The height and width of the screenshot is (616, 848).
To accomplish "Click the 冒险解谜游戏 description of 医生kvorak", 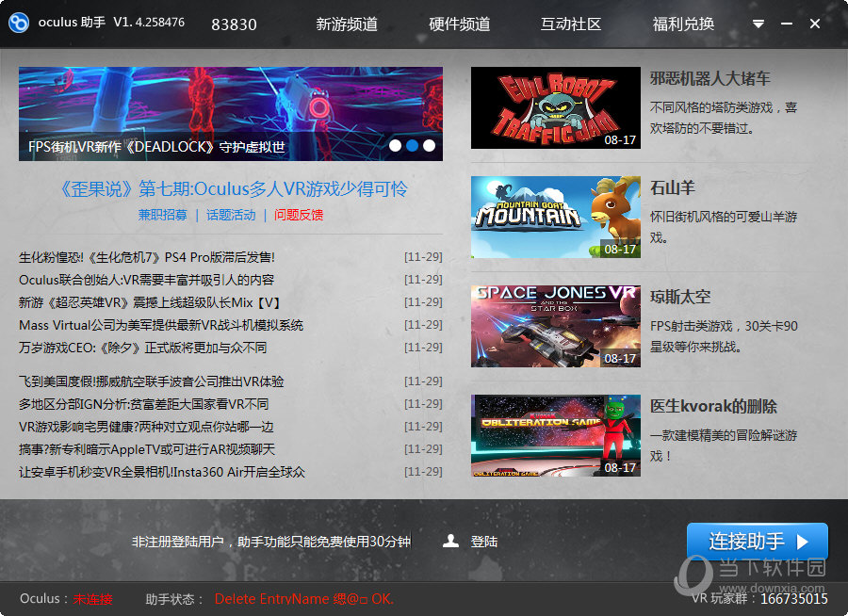I will [x=724, y=446].
